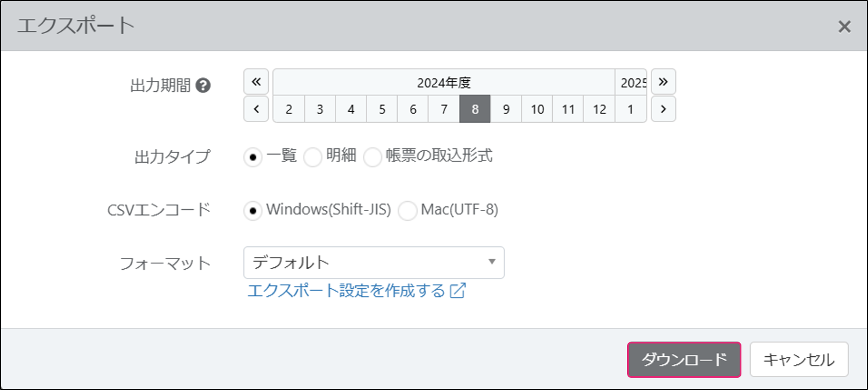Image resolution: width=868 pixels, height=390 pixels.
Task: Click the エクスポート dialog title
Action: coord(76,26)
